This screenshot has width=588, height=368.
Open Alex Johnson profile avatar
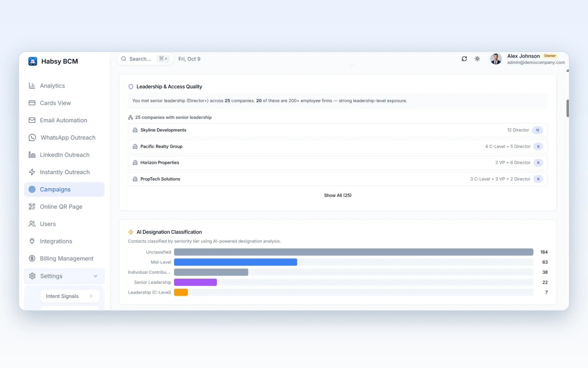(x=496, y=59)
